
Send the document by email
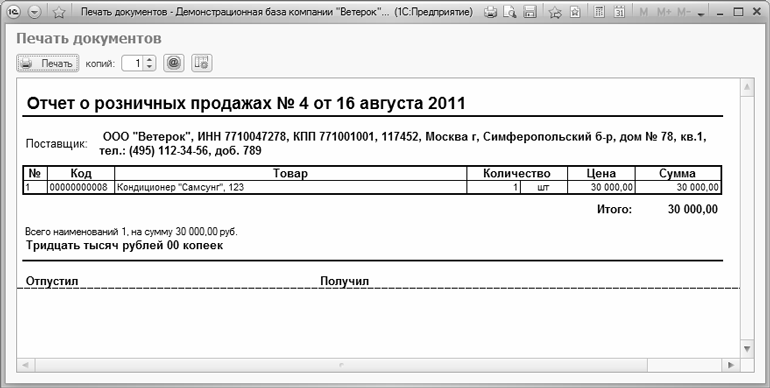(x=173, y=63)
